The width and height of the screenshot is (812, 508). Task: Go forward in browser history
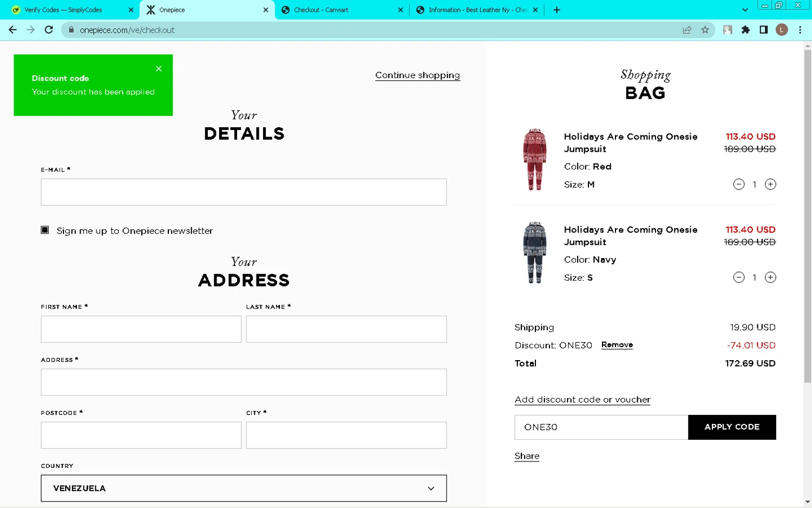coord(31,30)
